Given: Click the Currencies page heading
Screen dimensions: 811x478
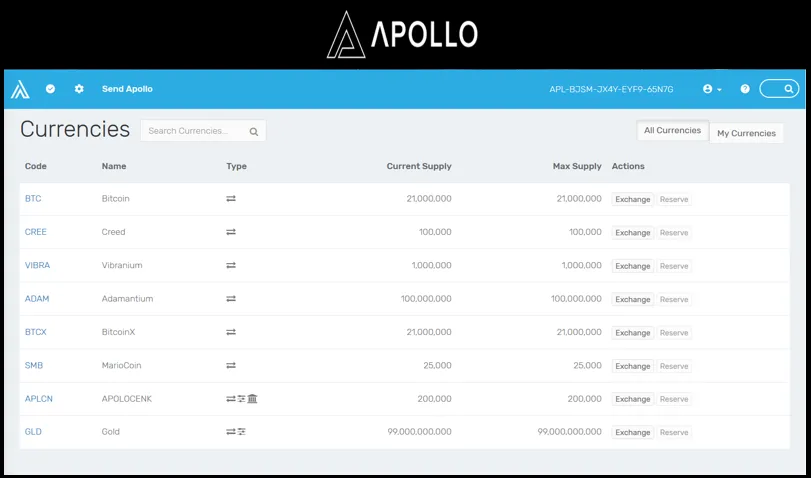Looking at the screenshot, I should [75, 129].
